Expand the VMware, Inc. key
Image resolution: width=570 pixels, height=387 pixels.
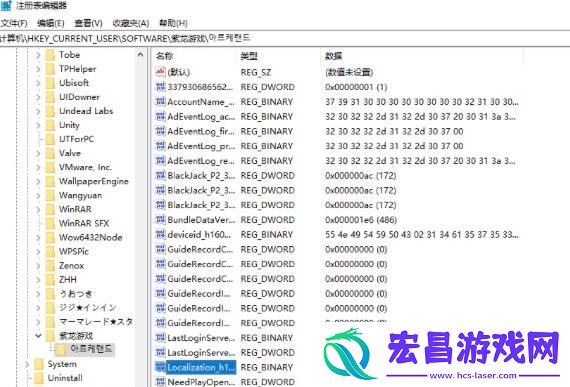point(38,168)
